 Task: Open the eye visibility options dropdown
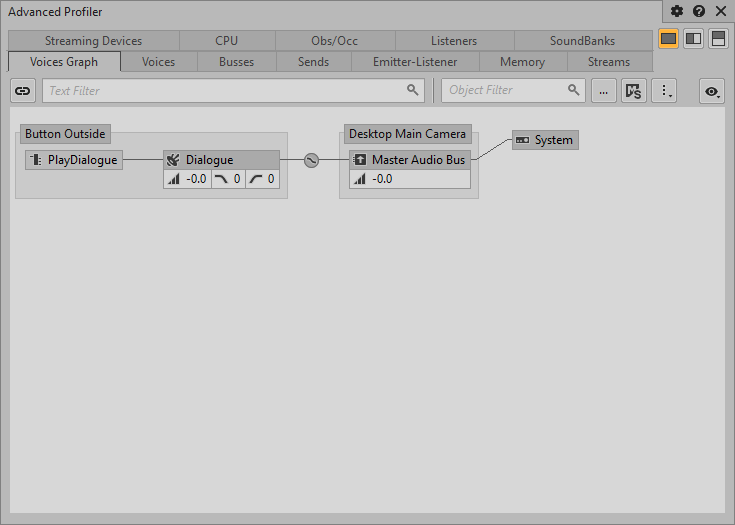point(712,91)
